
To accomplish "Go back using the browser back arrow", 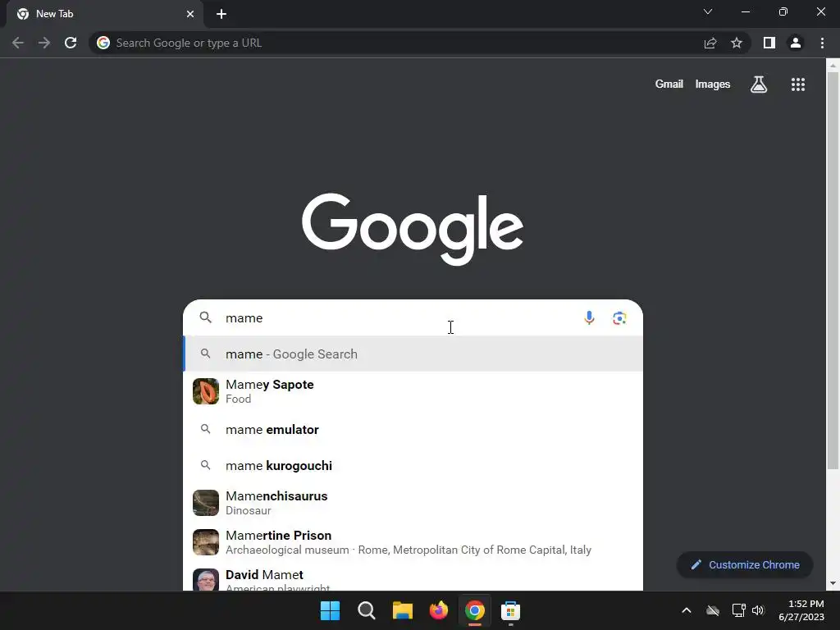I will click(18, 43).
